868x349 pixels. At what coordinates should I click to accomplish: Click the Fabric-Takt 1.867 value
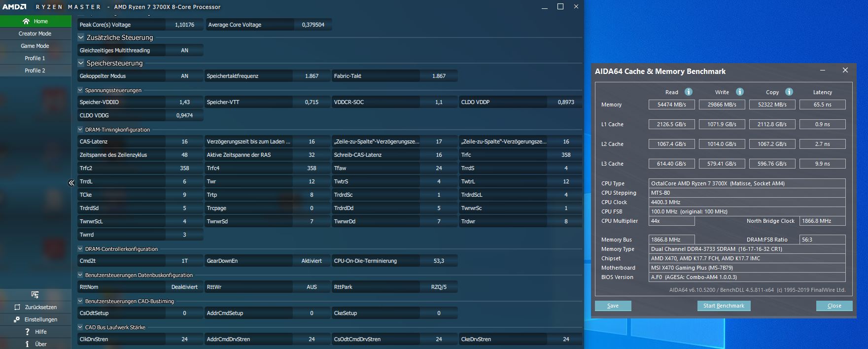[x=439, y=76]
